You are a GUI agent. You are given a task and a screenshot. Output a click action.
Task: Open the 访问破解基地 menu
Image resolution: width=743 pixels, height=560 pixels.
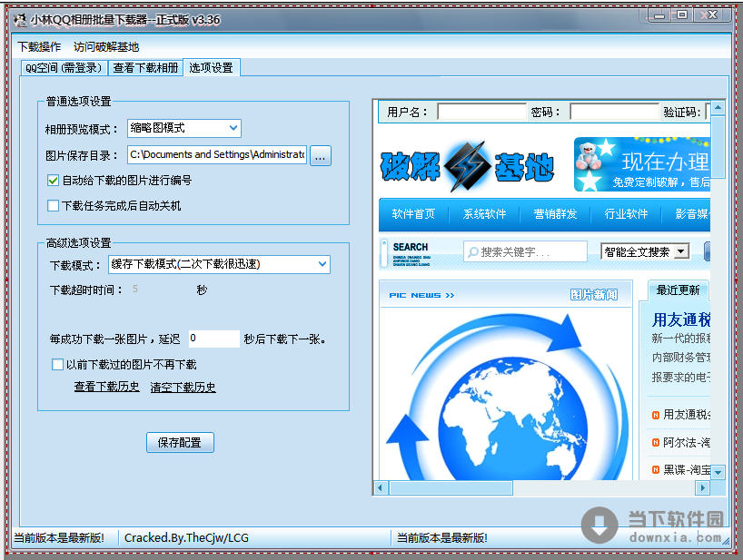point(106,47)
